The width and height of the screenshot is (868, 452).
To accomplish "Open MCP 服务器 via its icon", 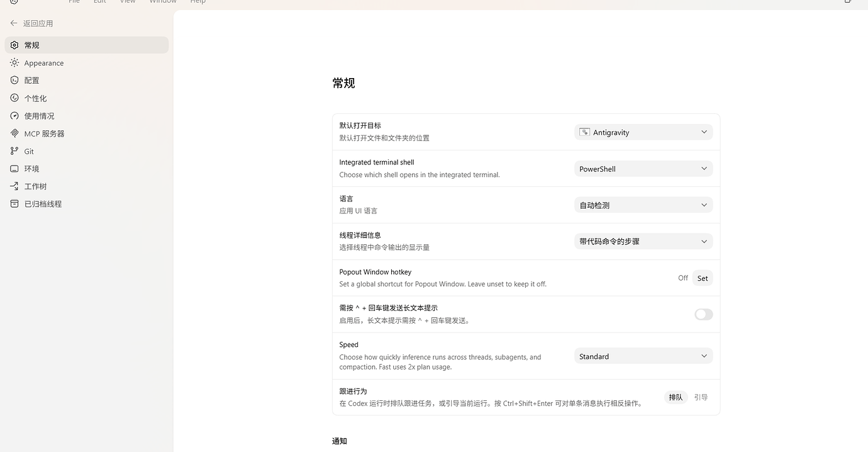I will pyautogui.click(x=14, y=133).
